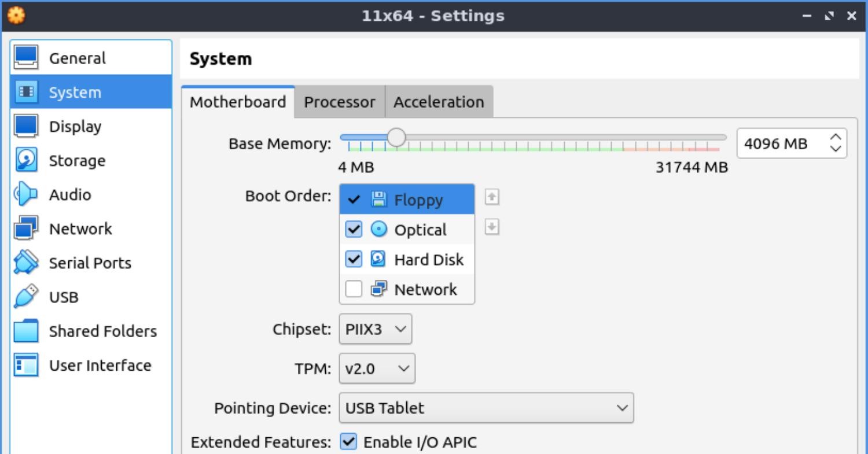Move boot item down with arrow button
The width and height of the screenshot is (868, 454).
pos(492,227)
